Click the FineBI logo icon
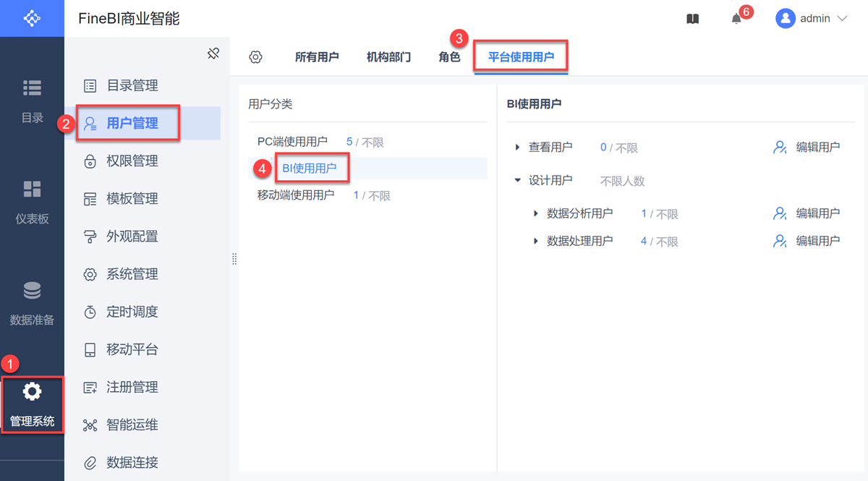This screenshot has height=481, width=868. (x=32, y=18)
